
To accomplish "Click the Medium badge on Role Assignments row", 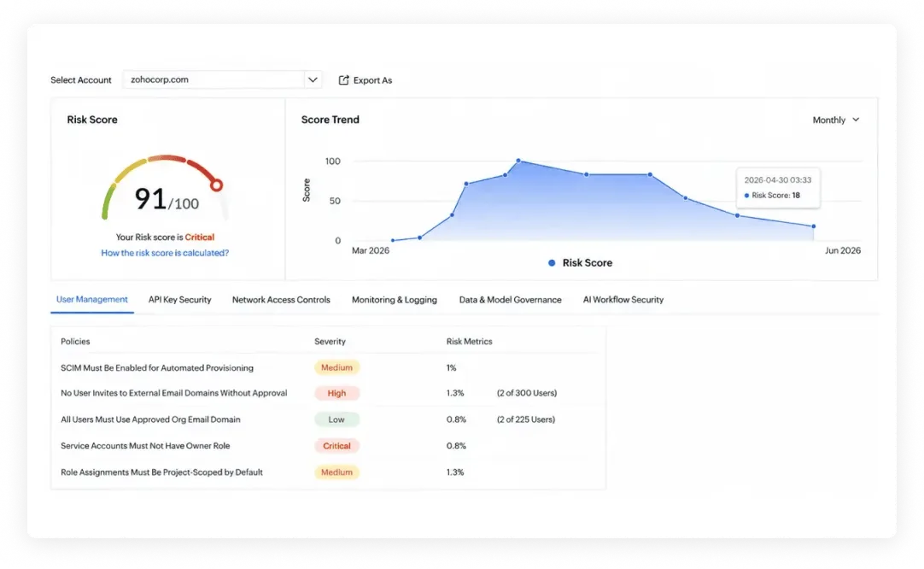I will click(336, 472).
